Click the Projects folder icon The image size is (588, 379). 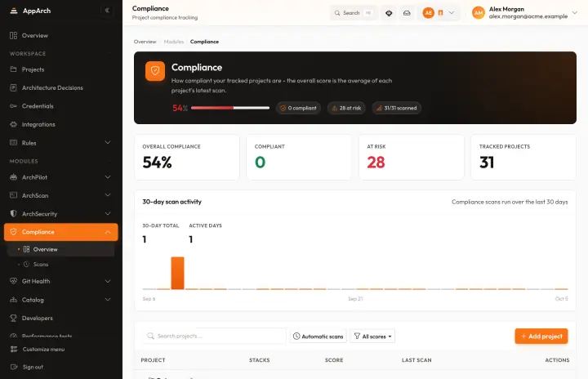tap(14, 69)
